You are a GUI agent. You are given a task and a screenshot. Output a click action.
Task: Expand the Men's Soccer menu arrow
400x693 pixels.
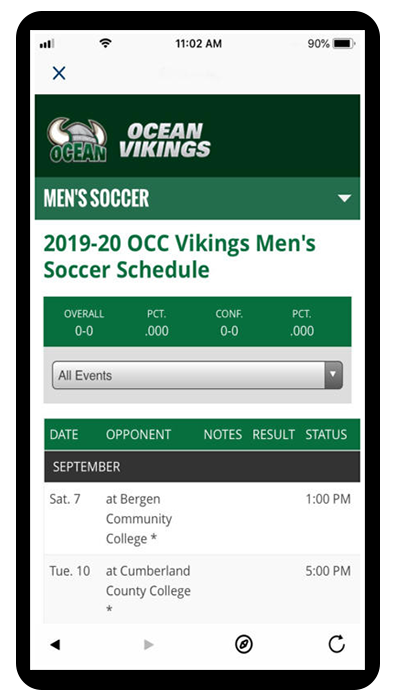344,198
